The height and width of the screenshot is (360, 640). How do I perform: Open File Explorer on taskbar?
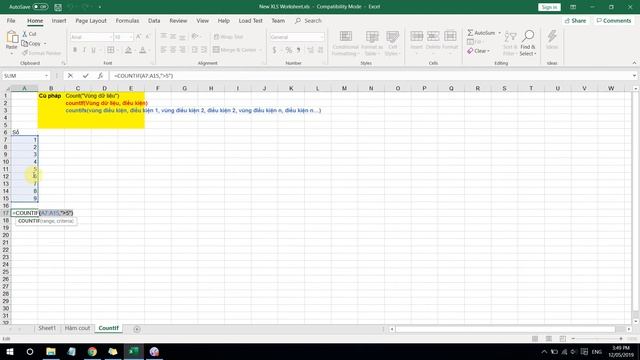click(51, 351)
